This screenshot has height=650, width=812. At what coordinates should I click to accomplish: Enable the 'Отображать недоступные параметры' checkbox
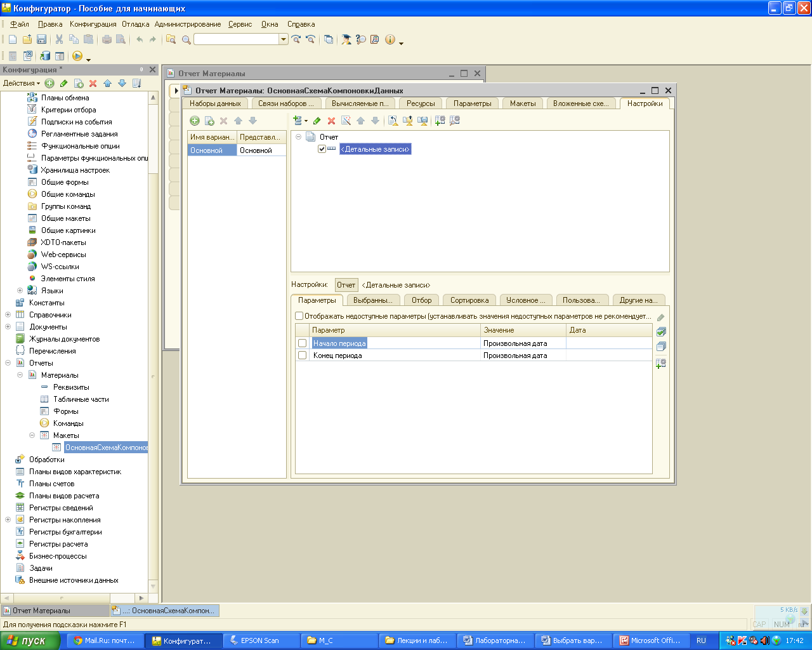[299, 316]
